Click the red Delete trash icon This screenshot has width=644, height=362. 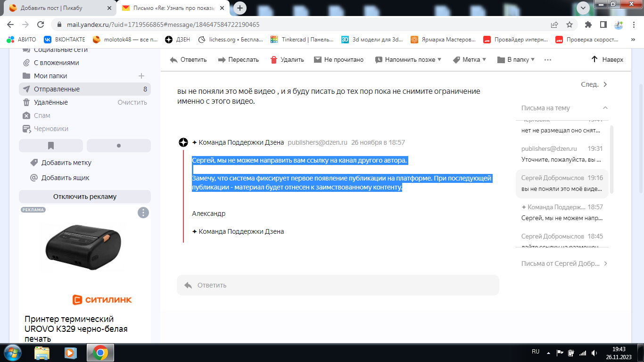pyautogui.click(x=274, y=60)
